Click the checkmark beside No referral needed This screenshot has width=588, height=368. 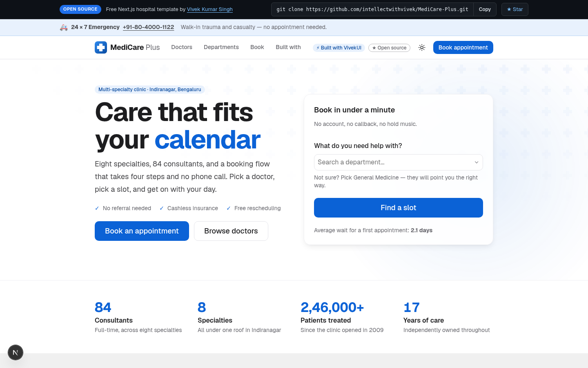[97, 208]
